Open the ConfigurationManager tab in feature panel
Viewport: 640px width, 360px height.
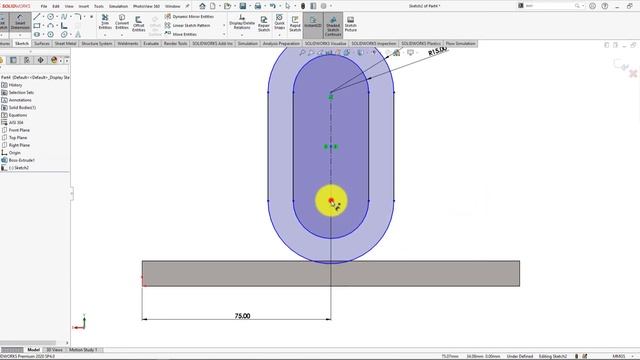(x=27, y=60)
